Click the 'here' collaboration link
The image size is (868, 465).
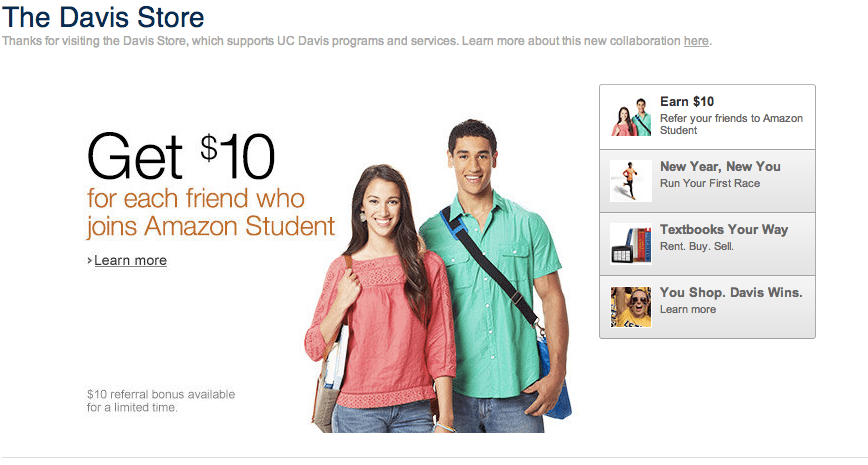pos(696,41)
